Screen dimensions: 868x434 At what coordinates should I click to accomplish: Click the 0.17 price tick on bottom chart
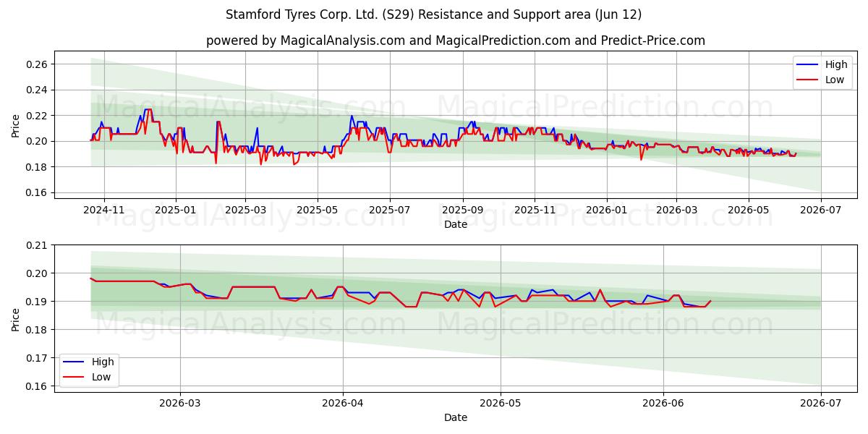pos(38,358)
